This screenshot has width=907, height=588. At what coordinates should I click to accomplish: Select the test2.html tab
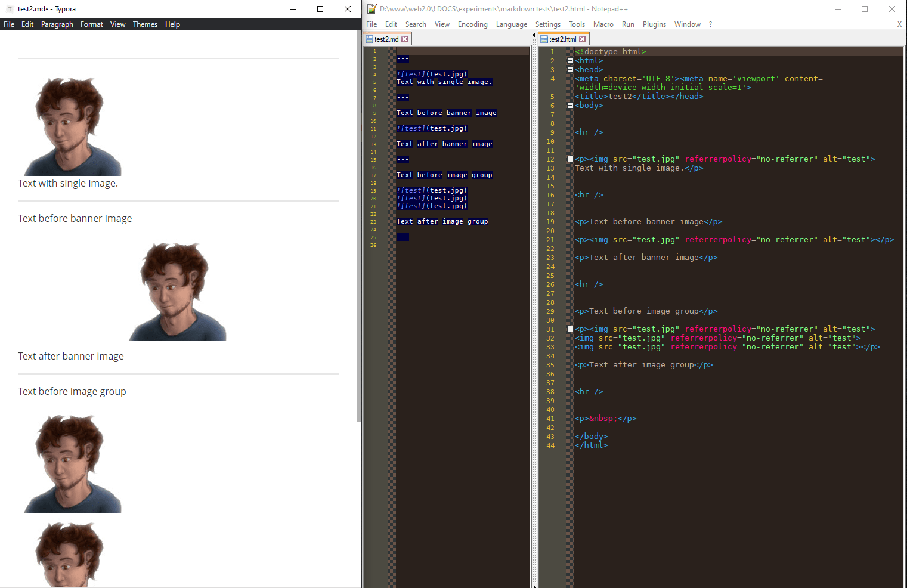click(x=562, y=39)
